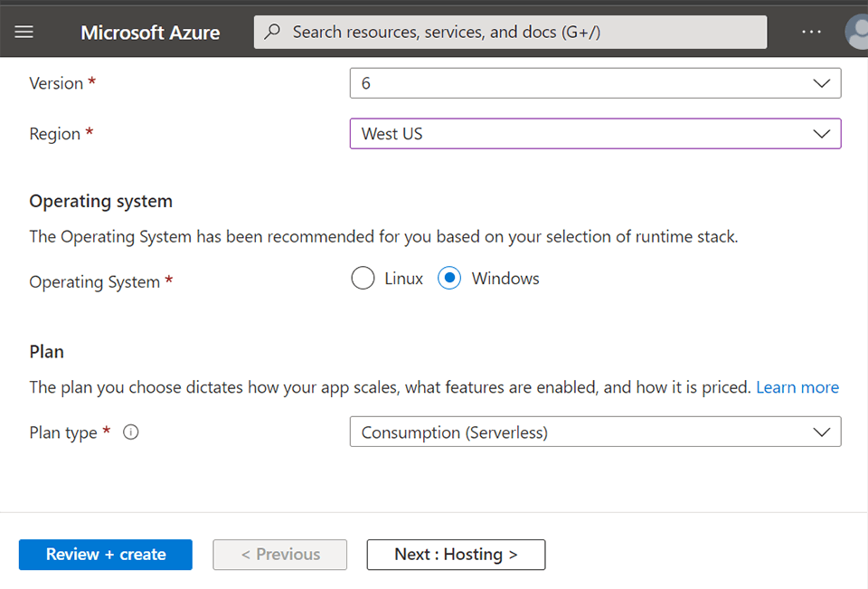The image size is (868, 589).
Task: Expand the Version dropdown
Action: (x=595, y=82)
